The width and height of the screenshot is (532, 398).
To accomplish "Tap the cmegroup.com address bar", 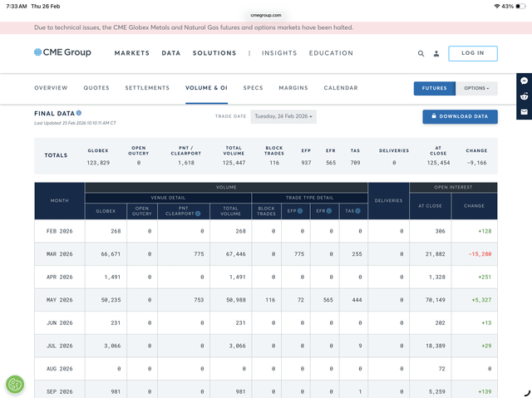I will coord(266,15).
